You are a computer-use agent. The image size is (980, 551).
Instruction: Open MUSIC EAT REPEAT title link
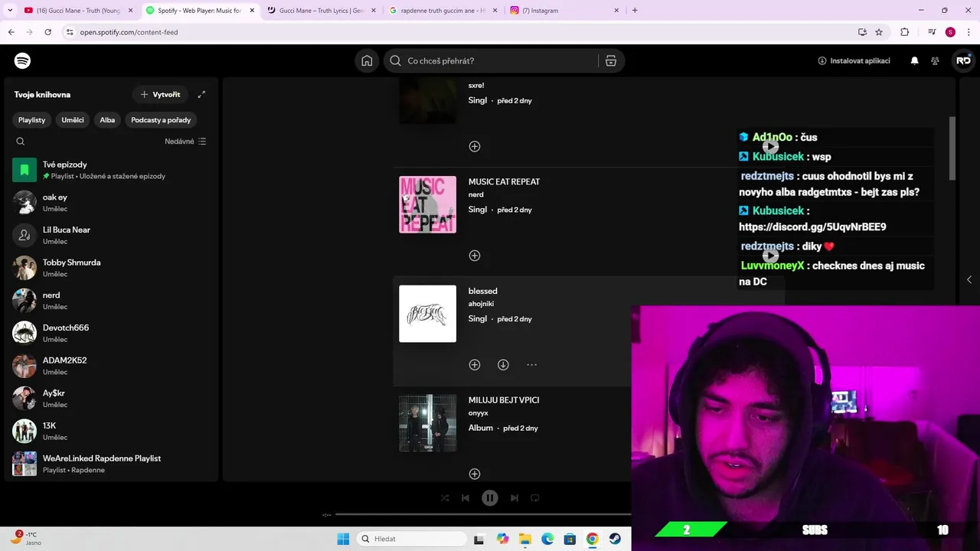(x=504, y=182)
